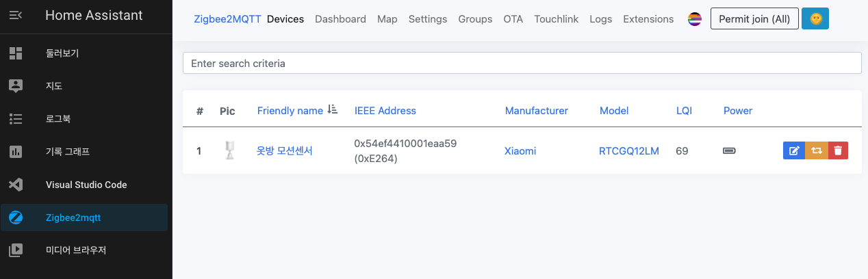
Task: Toggle theme with the sun button
Action: coord(815,19)
